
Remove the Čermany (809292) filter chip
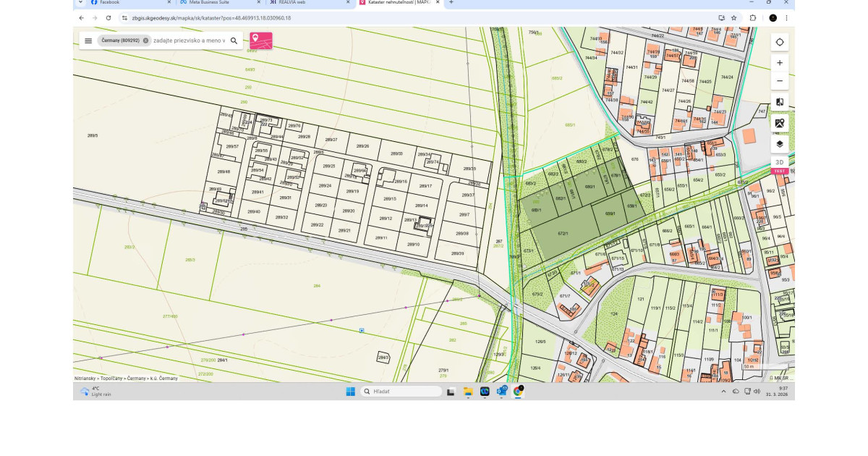point(145,41)
